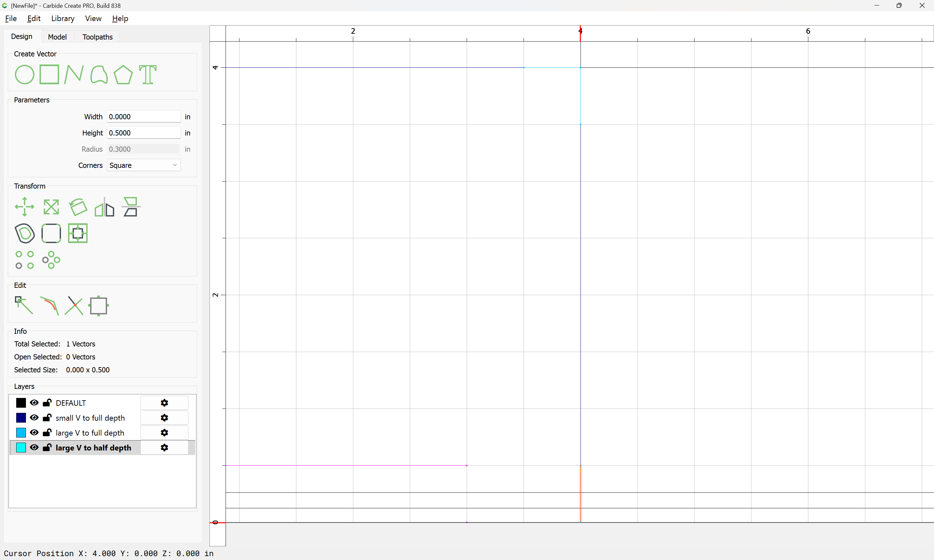The image size is (934, 560).
Task: Open the Library menu
Action: (x=63, y=18)
